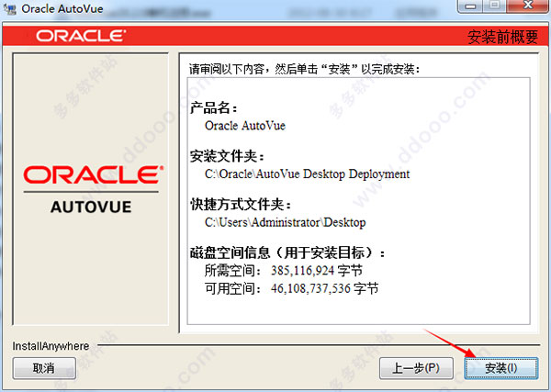Select the product name text Oracle AutoVue

(245, 126)
